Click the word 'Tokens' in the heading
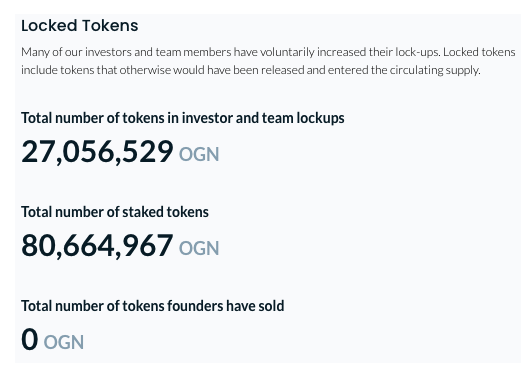This screenshot has height=370, width=525. point(110,25)
